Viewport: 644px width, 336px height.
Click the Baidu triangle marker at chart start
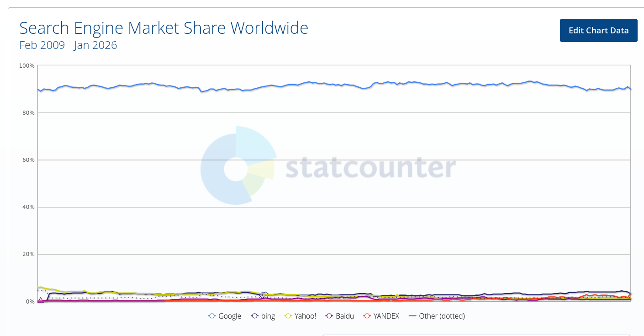[41, 300]
